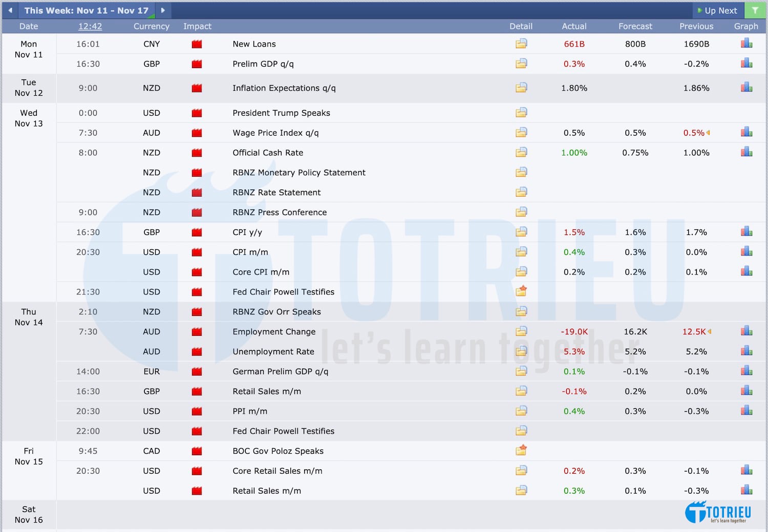Click revised marker next to Employment Change previous

[x=709, y=332]
